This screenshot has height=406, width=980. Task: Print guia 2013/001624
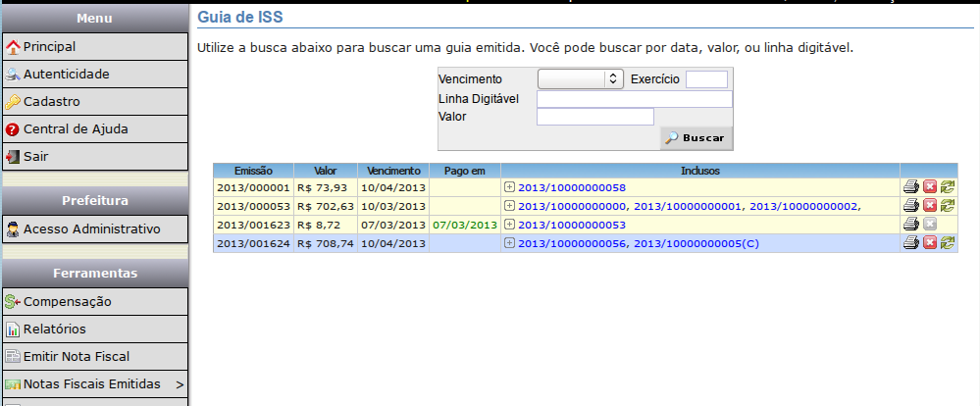click(910, 243)
